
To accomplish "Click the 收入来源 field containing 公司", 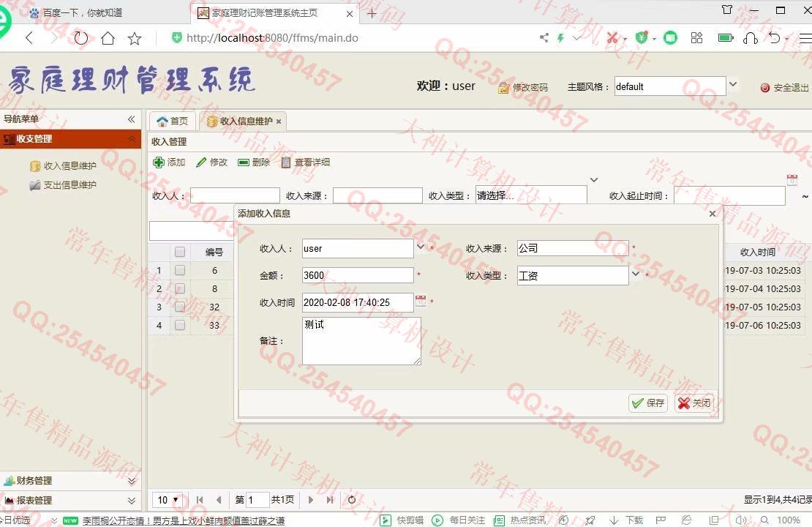I will point(573,248).
